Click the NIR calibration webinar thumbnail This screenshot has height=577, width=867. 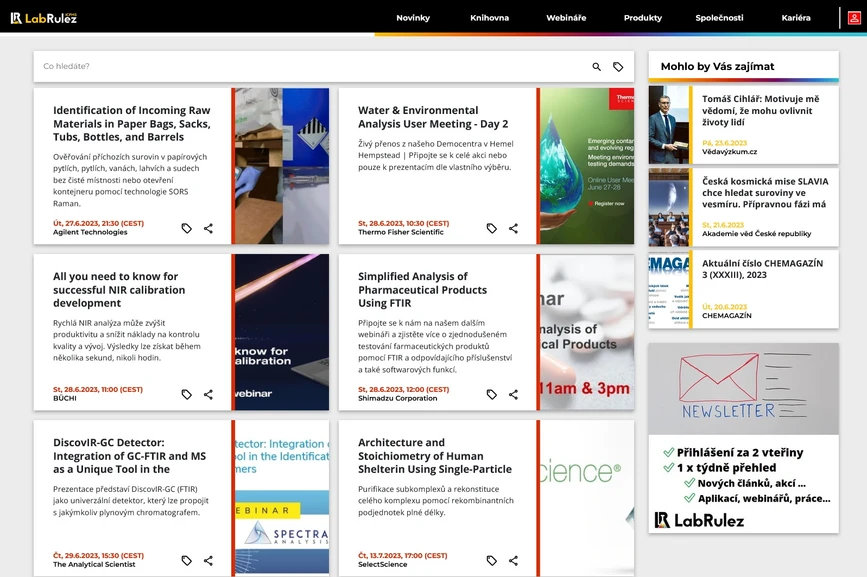tap(282, 332)
